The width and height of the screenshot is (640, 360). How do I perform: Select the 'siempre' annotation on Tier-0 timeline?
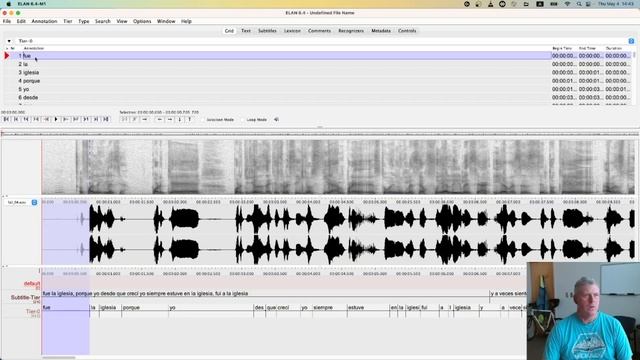(329, 308)
